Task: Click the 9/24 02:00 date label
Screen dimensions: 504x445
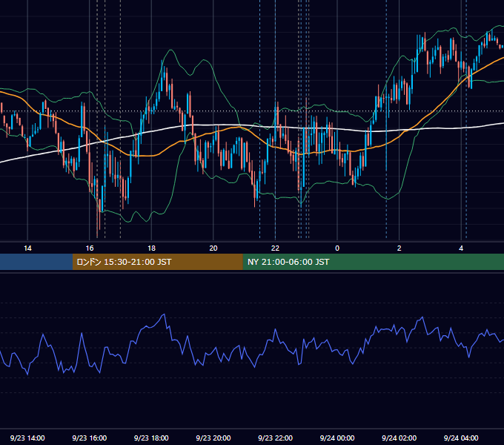Action: click(399, 438)
